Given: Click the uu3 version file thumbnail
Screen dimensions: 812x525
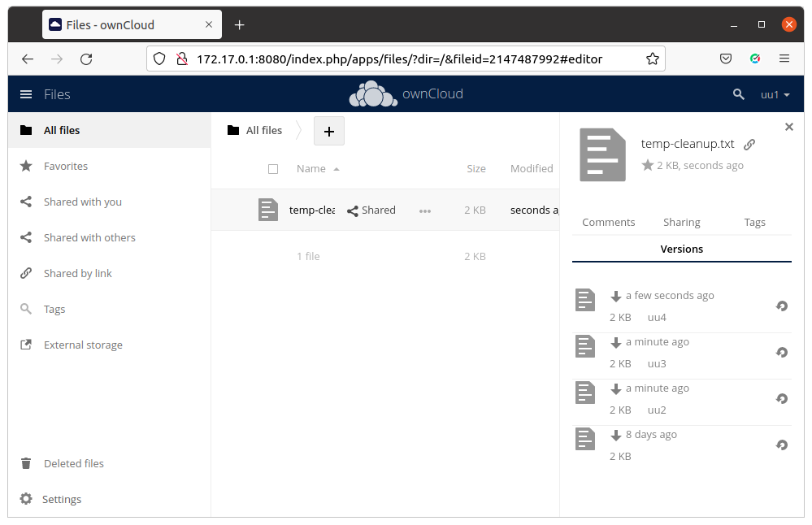Looking at the screenshot, I should [x=585, y=346].
